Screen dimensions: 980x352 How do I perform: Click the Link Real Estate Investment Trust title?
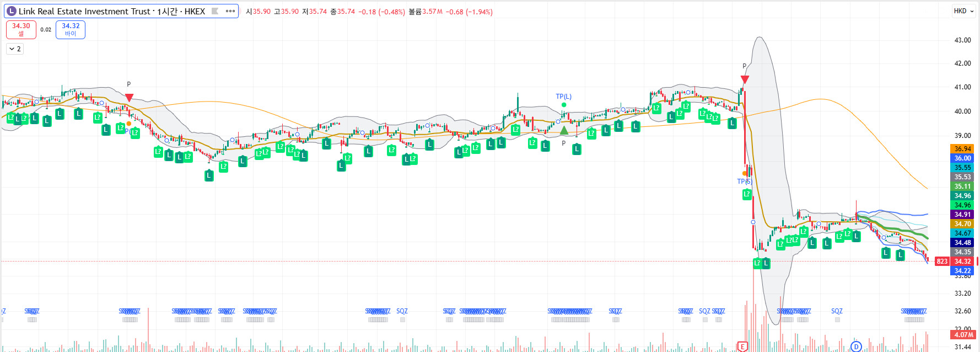[84, 11]
